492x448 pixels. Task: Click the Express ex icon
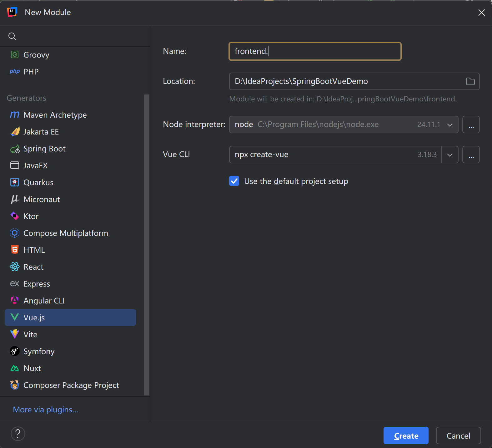(15, 284)
